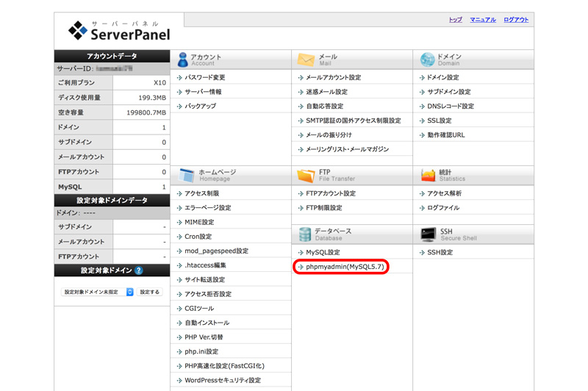
Task: Open SMTP認証の国外アクセス制限設定
Action: [354, 121]
